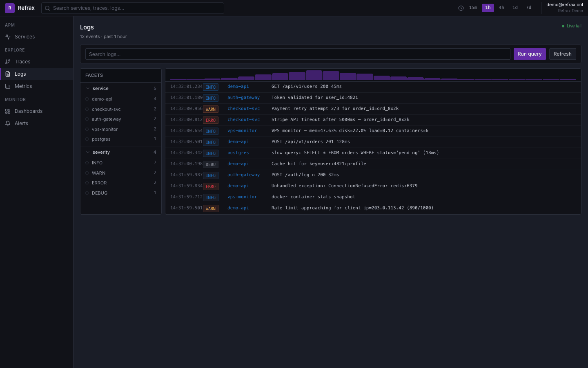Filter by DEBUG severity facet
The height and width of the screenshot is (368, 588).
121,193
